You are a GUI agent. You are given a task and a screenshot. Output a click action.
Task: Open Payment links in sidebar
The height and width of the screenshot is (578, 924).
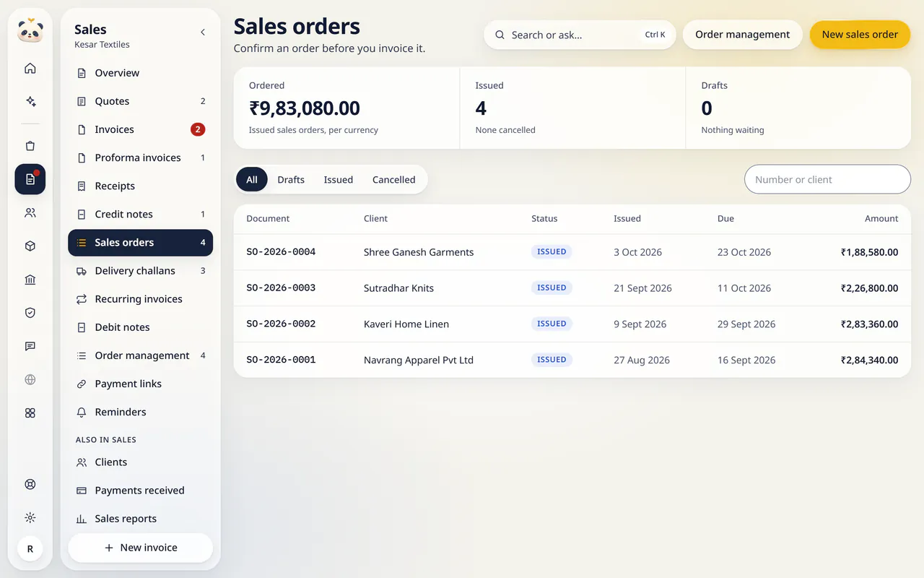click(x=140, y=384)
